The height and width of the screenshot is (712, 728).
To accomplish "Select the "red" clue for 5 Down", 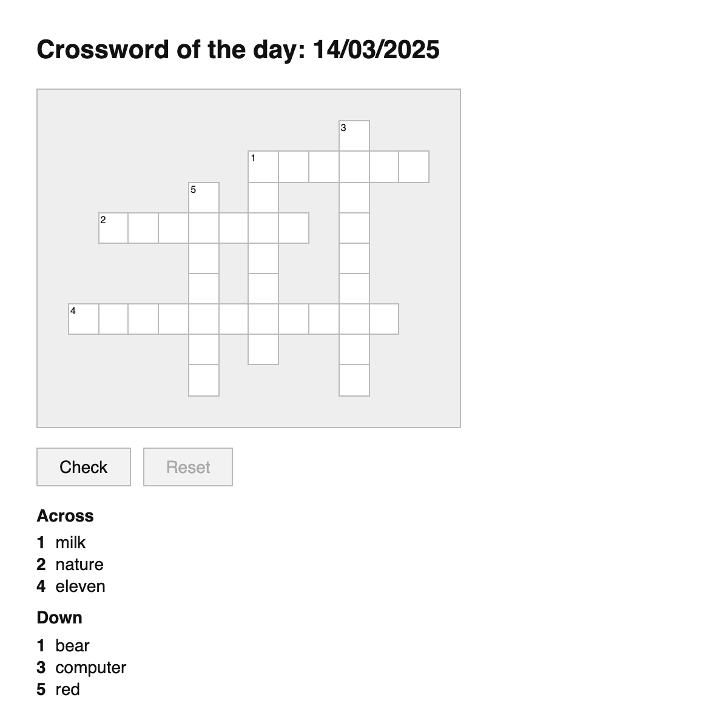I will 67,689.
